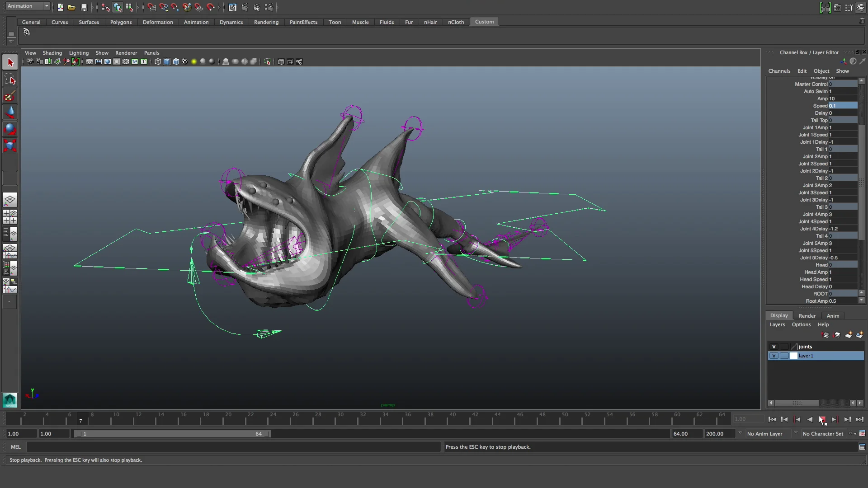The width and height of the screenshot is (868, 488).
Task: Pick the Move tool cone icon
Action: (10, 113)
